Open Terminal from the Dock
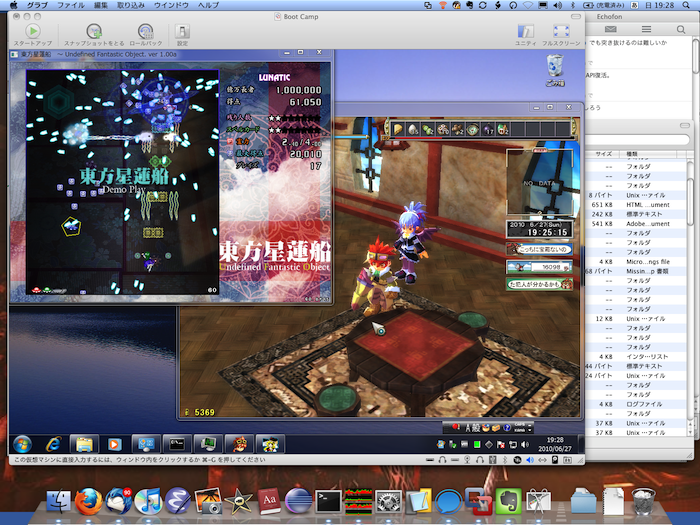700x525 pixels. click(328, 501)
